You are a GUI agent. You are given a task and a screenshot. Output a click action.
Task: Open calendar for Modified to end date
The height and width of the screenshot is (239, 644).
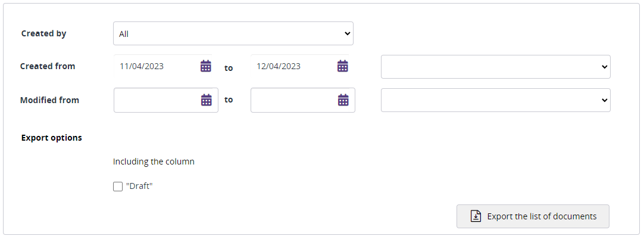pos(343,100)
